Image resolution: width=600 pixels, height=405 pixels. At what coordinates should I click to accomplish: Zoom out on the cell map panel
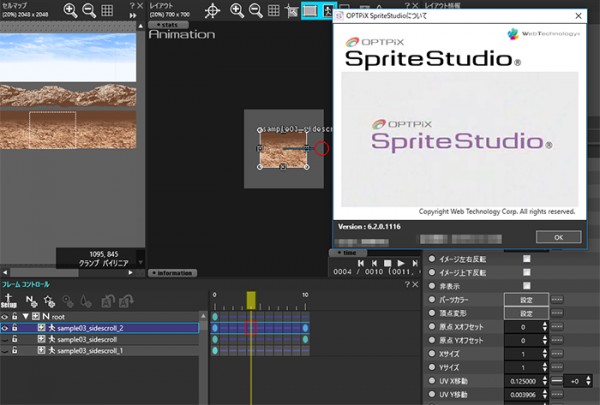click(89, 10)
